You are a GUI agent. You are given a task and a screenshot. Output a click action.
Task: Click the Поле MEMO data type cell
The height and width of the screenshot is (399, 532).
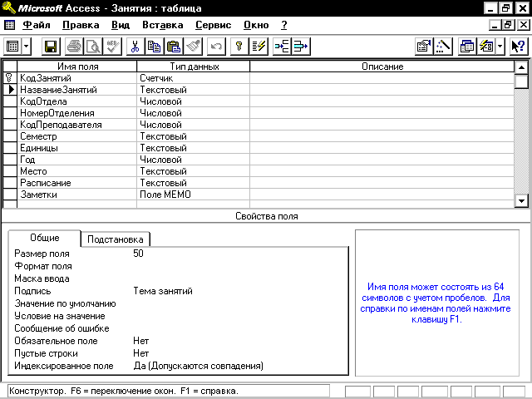point(193,195)
